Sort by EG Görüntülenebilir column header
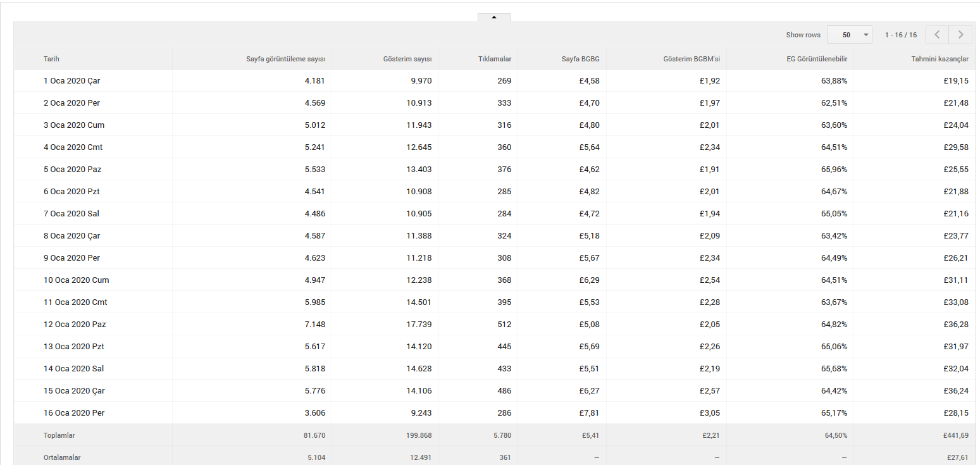Screen dimensions: 980x465 coord(817,59)
